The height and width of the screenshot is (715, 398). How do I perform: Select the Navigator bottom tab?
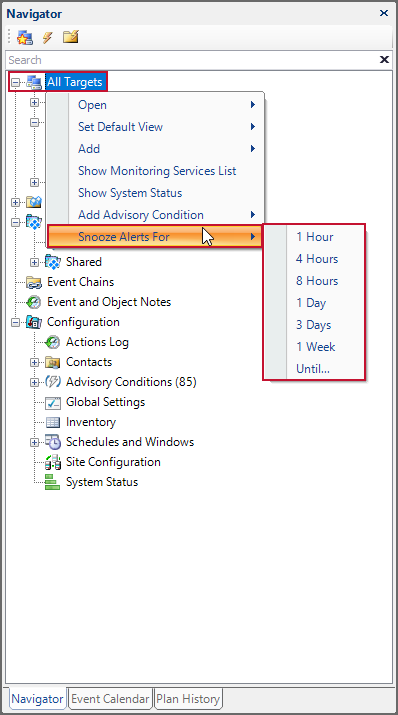(37, 699)
